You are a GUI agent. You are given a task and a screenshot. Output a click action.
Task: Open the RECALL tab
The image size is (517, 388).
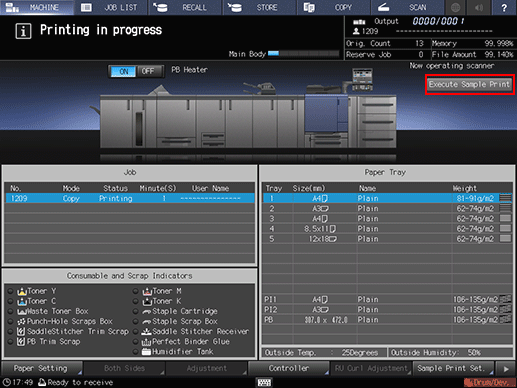point(185,7)
